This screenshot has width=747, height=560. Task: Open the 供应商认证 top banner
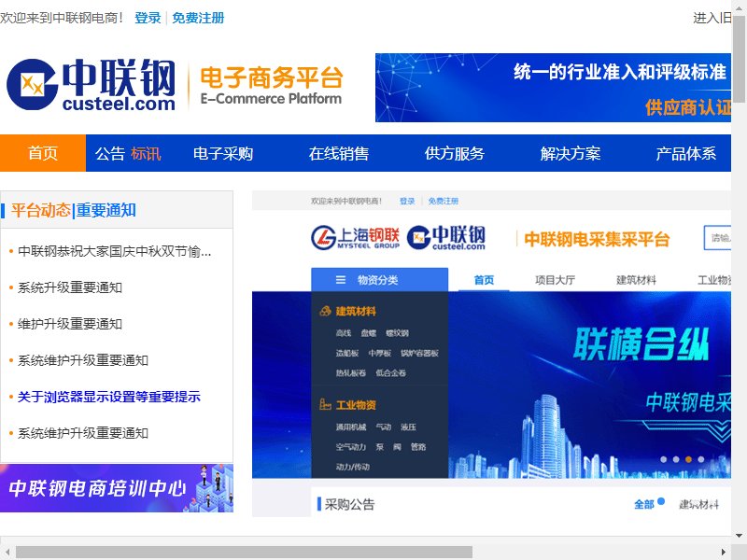click(x=553, y=88)
